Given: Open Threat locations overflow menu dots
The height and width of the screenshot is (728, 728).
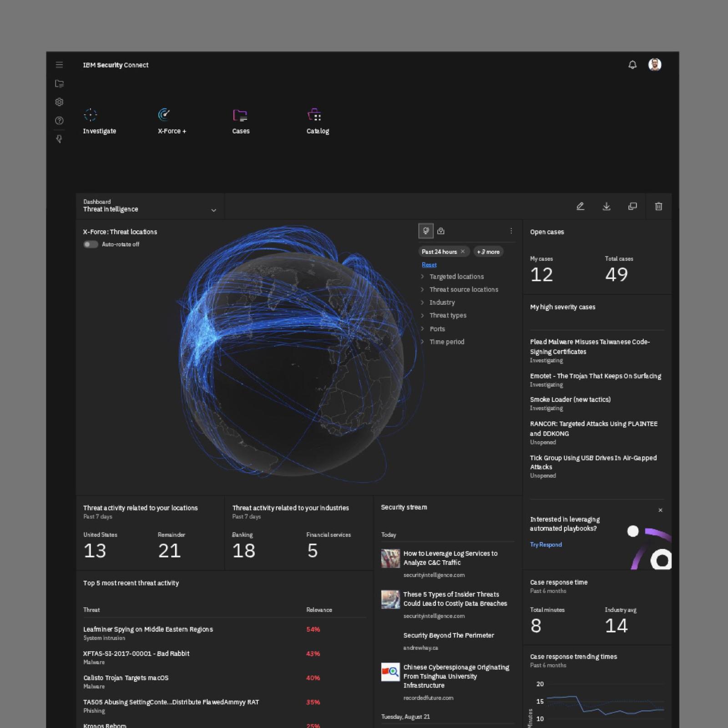Looking at the screenshot, I should pyautogui.click(x=511, y=231).
